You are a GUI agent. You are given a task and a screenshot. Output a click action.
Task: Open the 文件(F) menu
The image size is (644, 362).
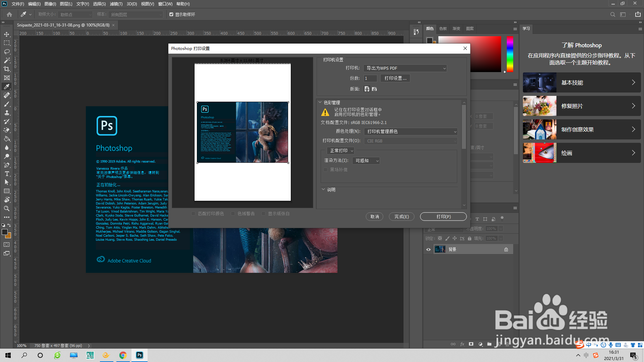[18, 4]
